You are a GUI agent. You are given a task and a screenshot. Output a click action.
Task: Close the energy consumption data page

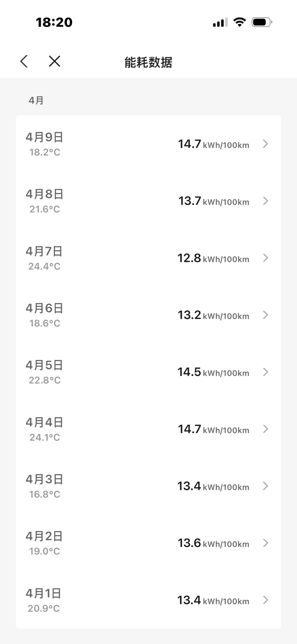[55, 61]
